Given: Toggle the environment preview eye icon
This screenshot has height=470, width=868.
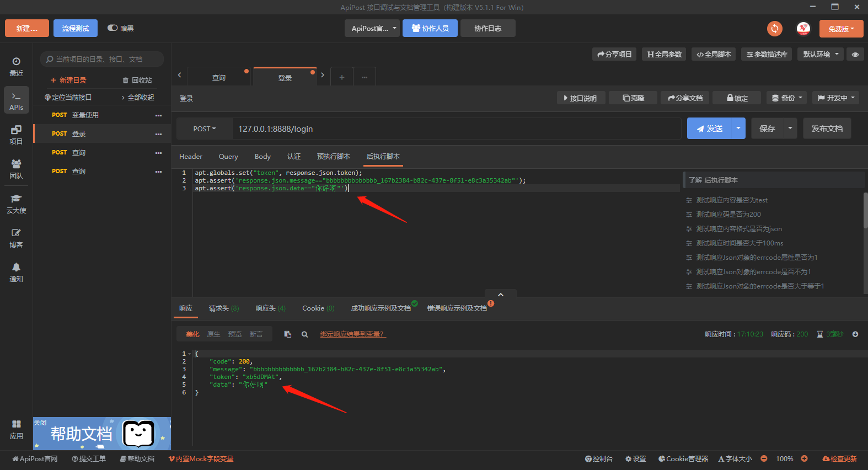Looking at the screenshot, I should point(855,55).
